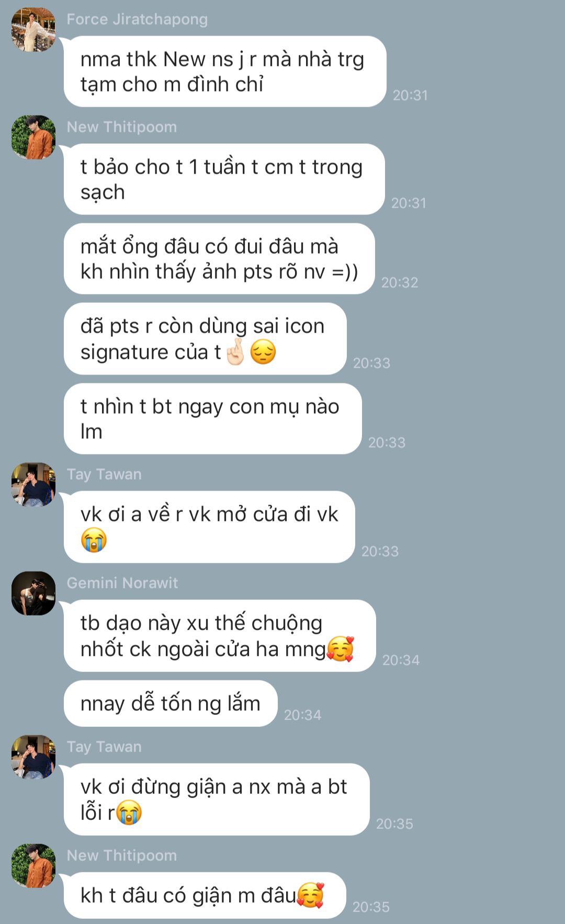565x924 pixels.
Task: Tap the crying emoji under 'vk ơi a về'
Action: pos(94,540)
